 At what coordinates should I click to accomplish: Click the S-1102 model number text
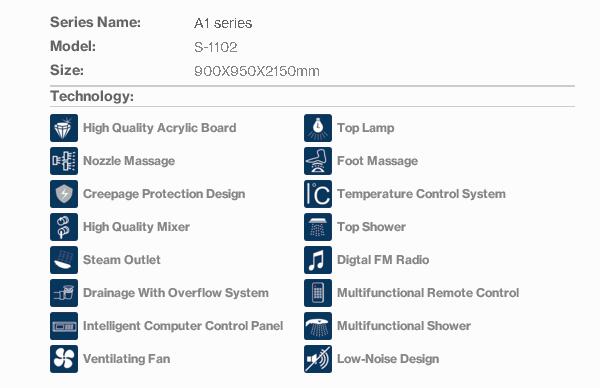[x=216, y=47]
